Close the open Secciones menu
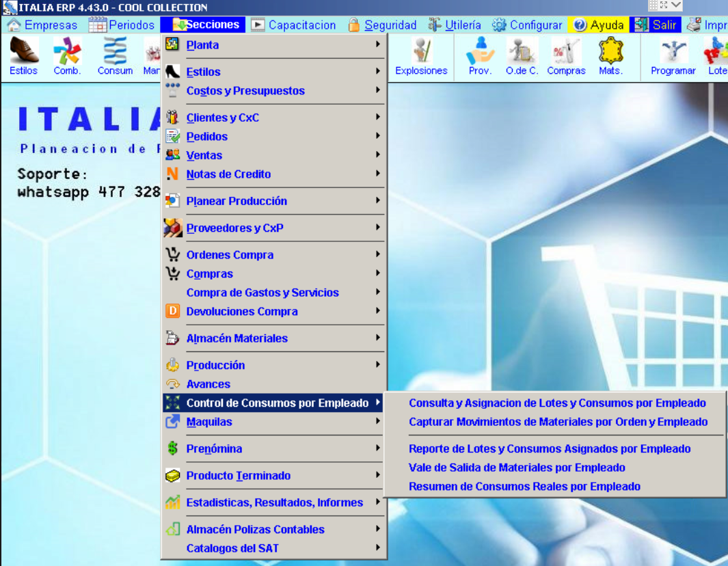 click(x=203, y=25)
